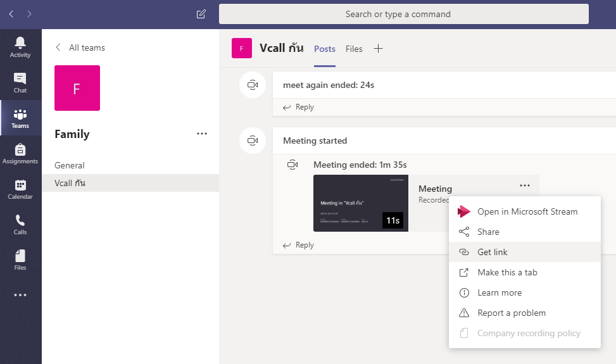This screenshot has height=364, width=616.
Task: Open the General channel
Action: coord(130,165)
